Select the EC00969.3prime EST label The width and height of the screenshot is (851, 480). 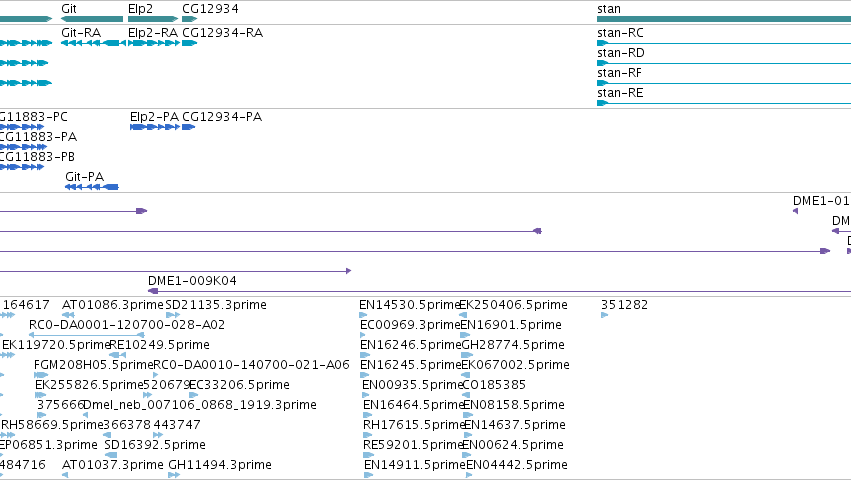[x=410, y=325]
